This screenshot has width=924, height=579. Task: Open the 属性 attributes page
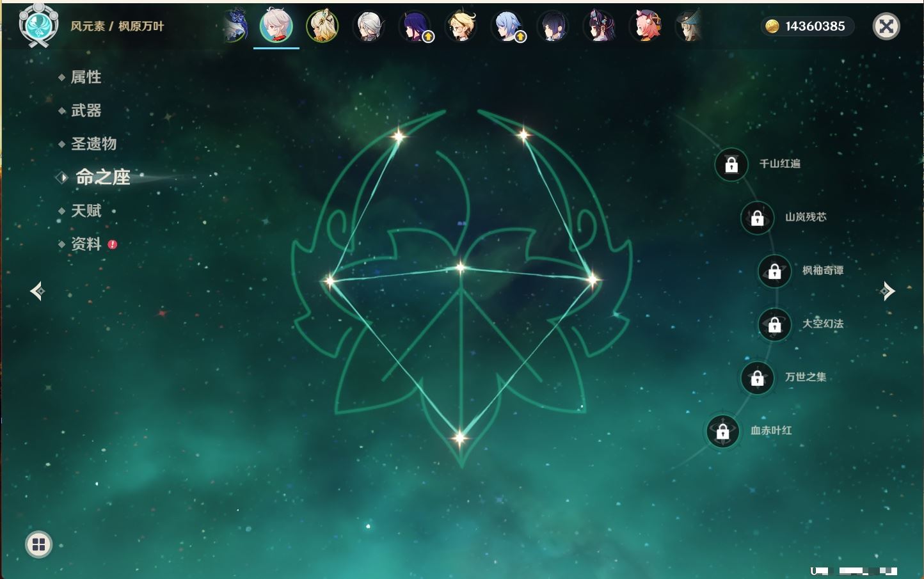pyautogui.click(x=86, y=77)
